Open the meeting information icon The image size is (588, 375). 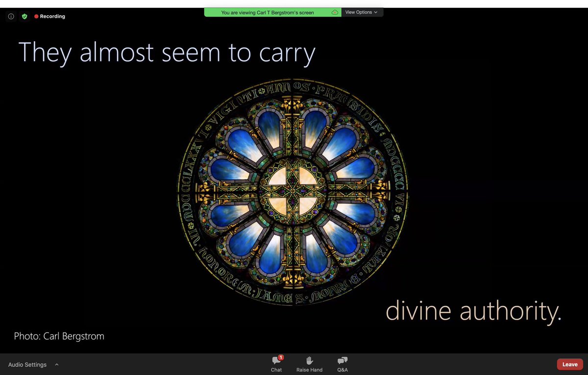[x=11, y=16]
